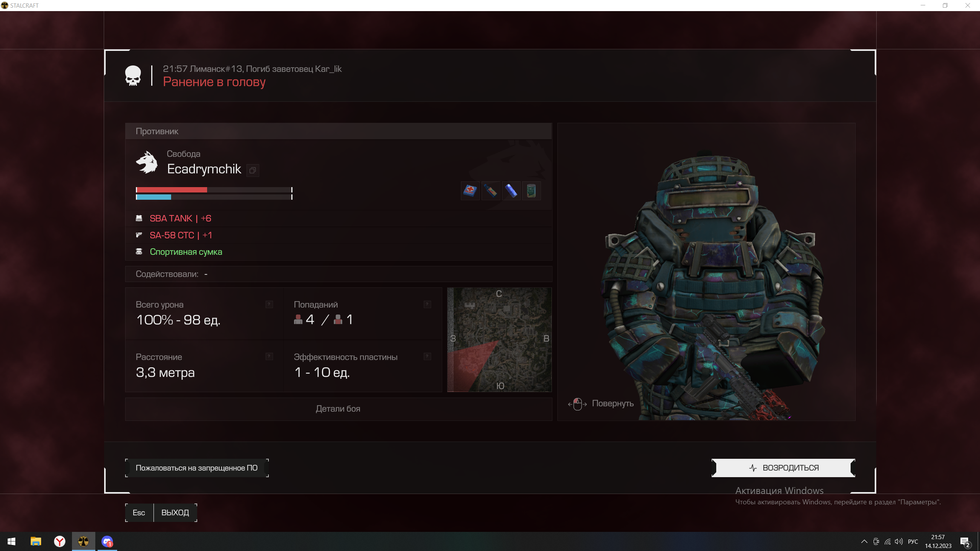Click the ВОЗРОДИТЬСЯ respawn button

[x=783, y=468]
